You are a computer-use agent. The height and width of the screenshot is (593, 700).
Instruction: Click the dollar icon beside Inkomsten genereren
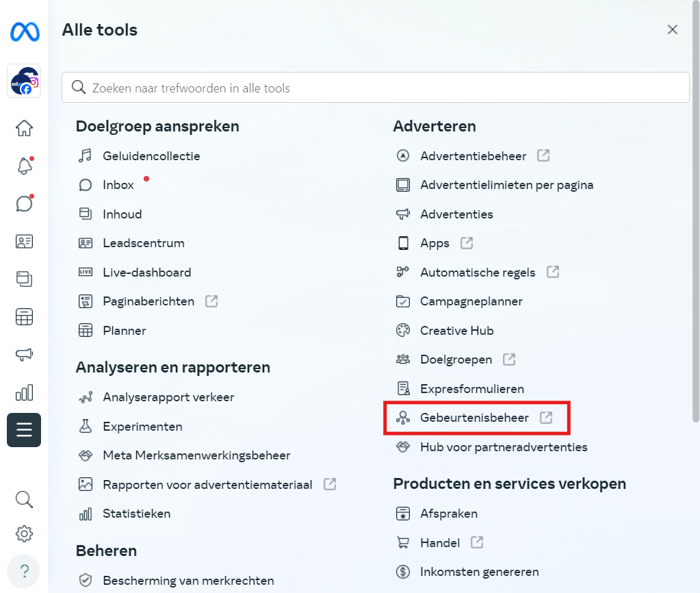click(402, 571)
